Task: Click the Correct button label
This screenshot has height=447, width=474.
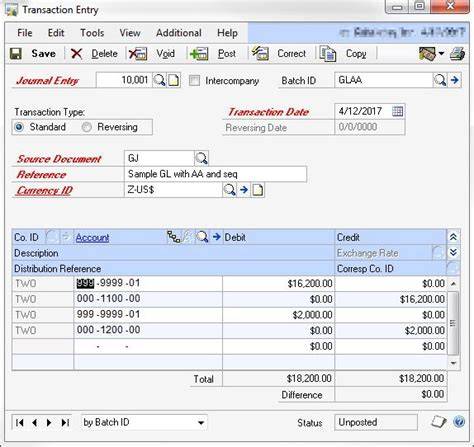Action: [x=291, y=54]
